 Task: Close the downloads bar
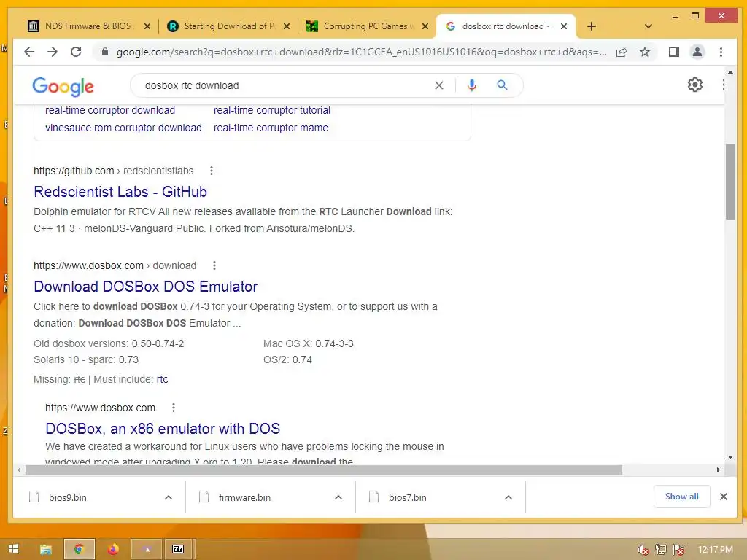click(723, 497)
